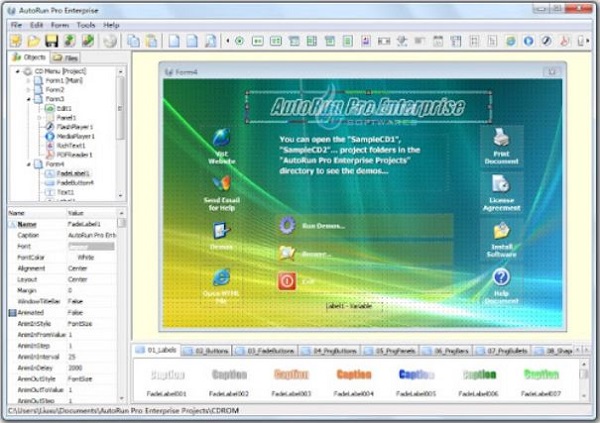Click the Caption property value field
This screenshot has height=423, width=600.
click(x=91, y=235)
